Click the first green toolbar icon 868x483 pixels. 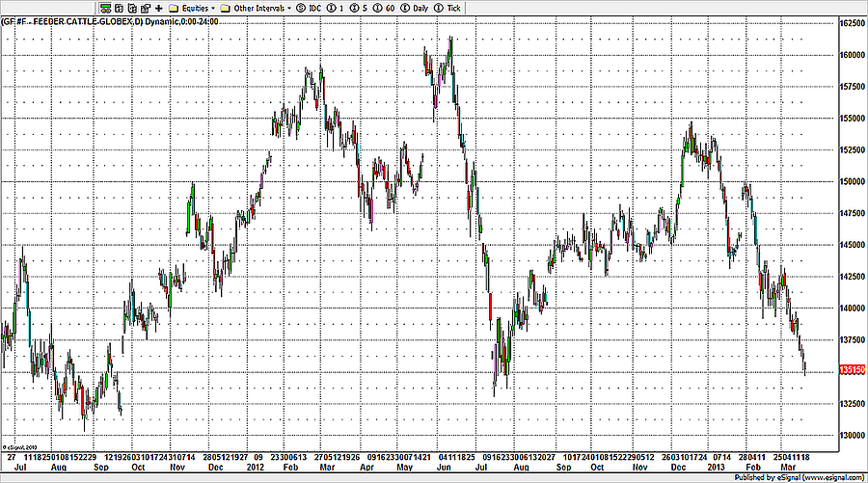pyautogui.click(x=104, y=8)
